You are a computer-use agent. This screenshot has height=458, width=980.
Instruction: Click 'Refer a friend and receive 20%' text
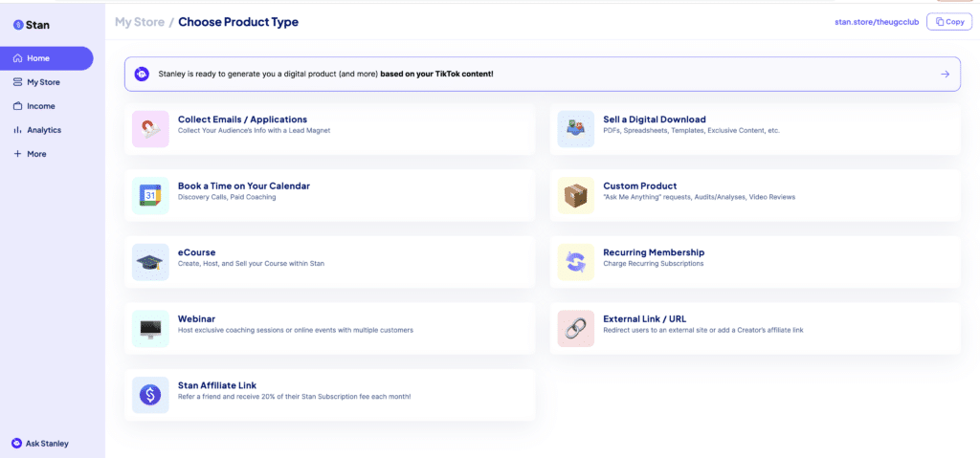295,397
